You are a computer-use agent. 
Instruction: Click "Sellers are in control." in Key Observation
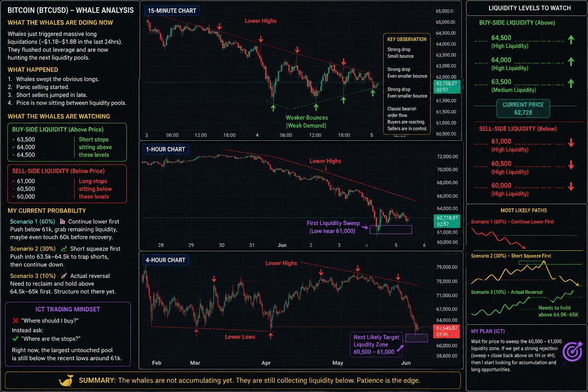coord(407,129)
